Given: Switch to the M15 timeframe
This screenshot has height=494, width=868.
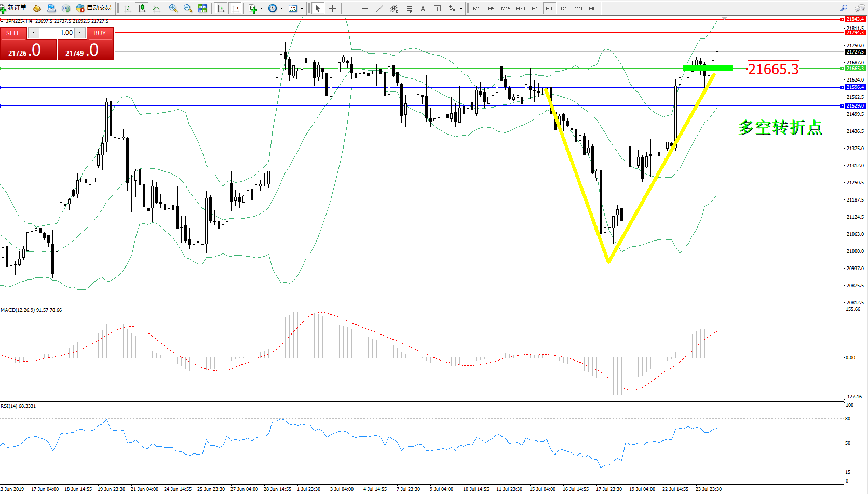Looking at the screenshot, I should [505, 8].
